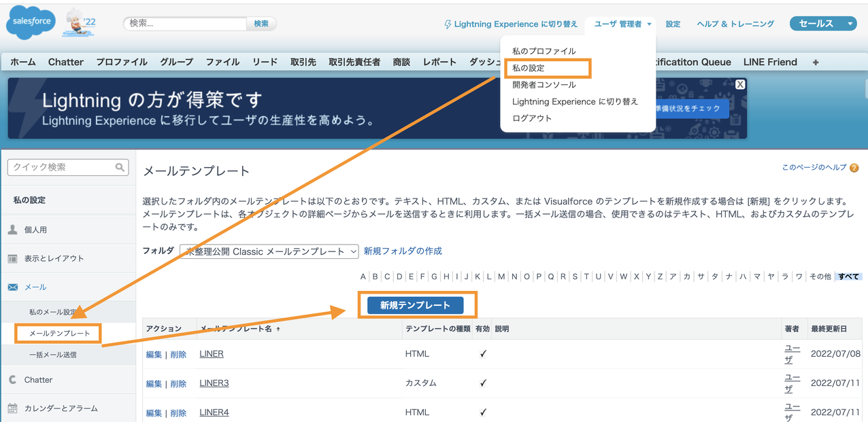
Task: Open the ユーザ 管理者 user menu
Action: pos(622,24)
